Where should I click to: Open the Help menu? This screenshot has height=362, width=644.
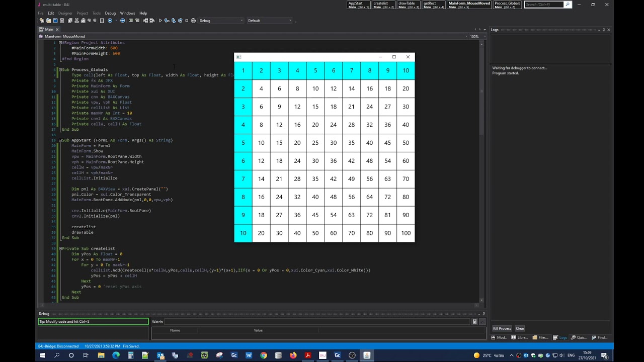click(x=143, y=13)
